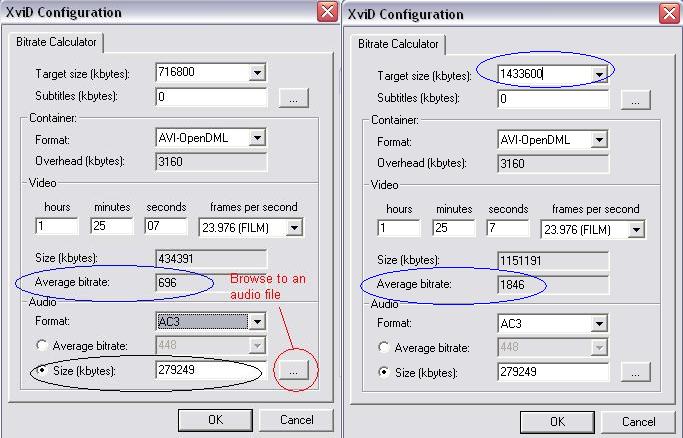This screenshot has height=438, width=683.
Task: Click Subtitles (kbytes) field in left window
Action: (211, 97)
